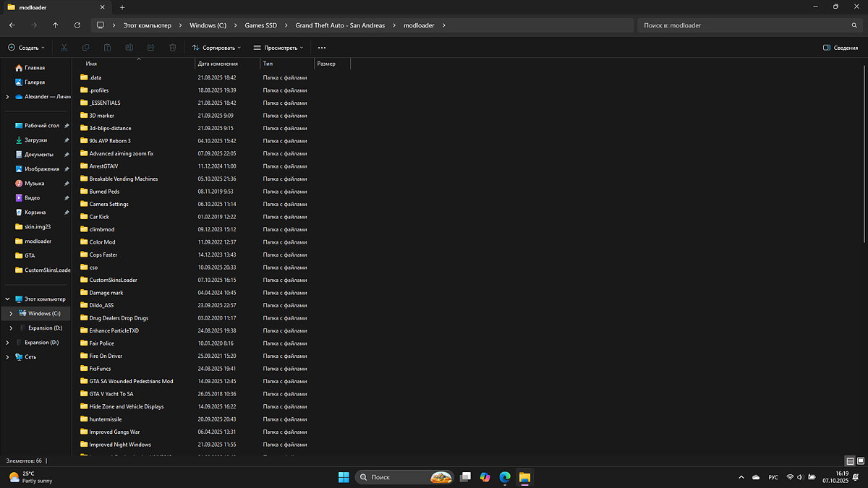The width and height of the screenshot is (868, 488).
Task: Open Microsoft Edge from the taskbar
Action: click(x=504, y=477)
